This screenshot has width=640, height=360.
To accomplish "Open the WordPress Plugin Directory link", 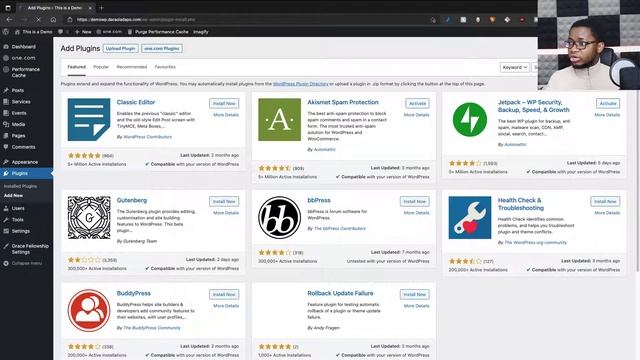I will [x=300, y=84].
